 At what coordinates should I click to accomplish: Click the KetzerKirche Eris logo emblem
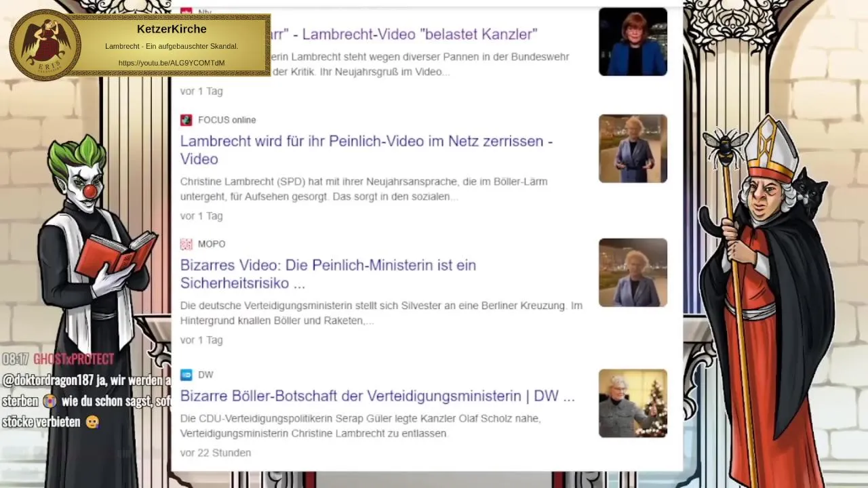[x=45, y=45]
